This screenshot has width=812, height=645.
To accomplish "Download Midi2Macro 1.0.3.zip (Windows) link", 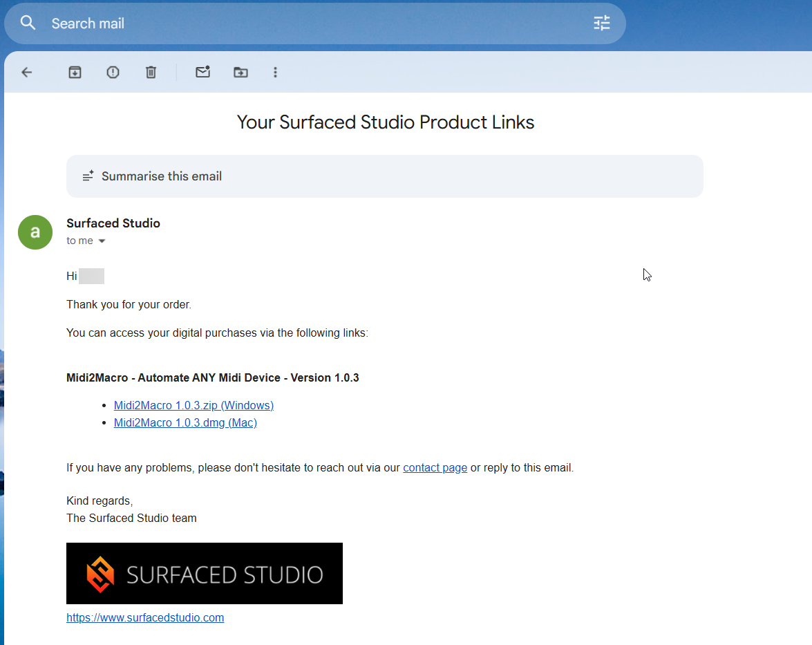I will 193,405.
